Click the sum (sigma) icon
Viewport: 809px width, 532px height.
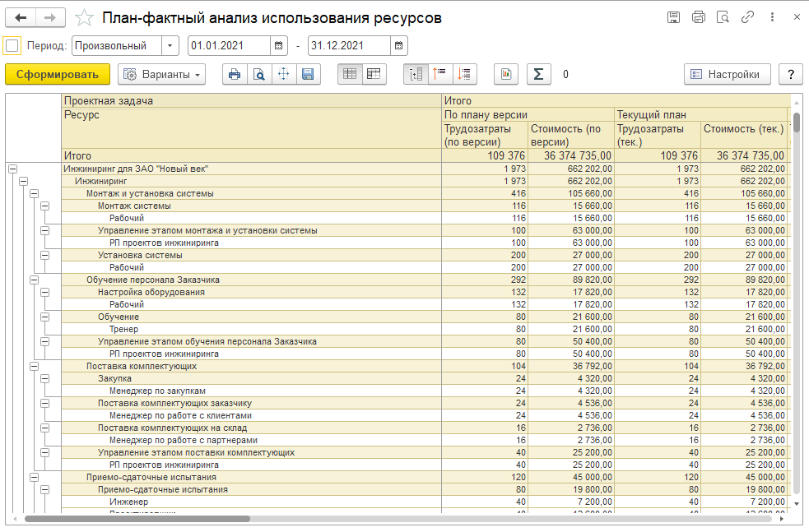point(538,74)
